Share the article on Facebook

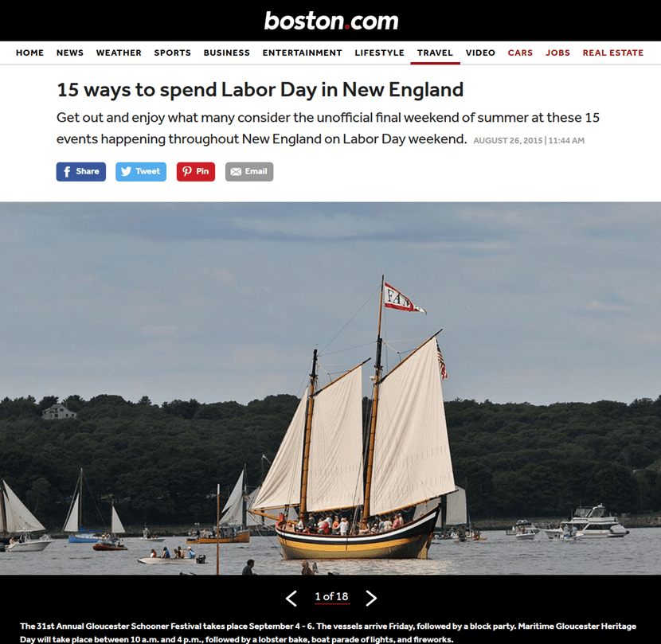point(81,171)
